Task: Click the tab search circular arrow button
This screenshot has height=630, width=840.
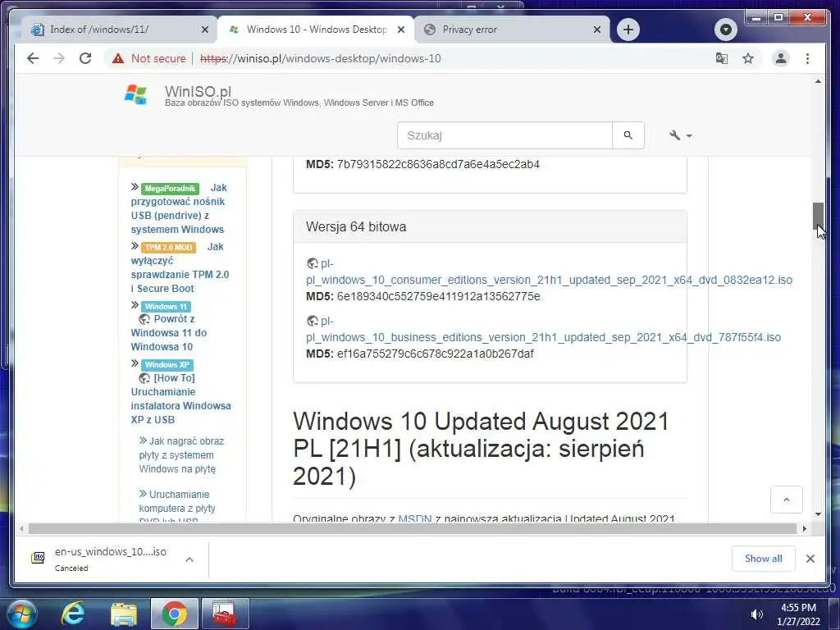Action: coord(725,30)
